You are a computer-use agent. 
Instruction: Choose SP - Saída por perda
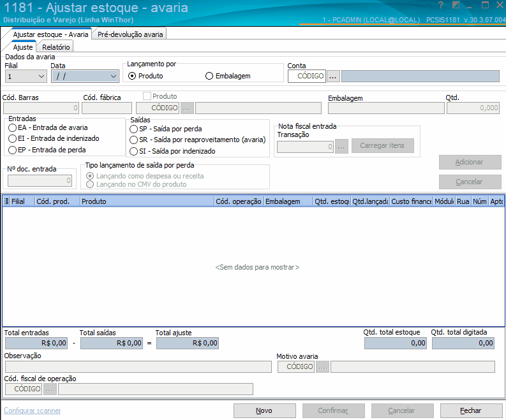coord(133,129)
